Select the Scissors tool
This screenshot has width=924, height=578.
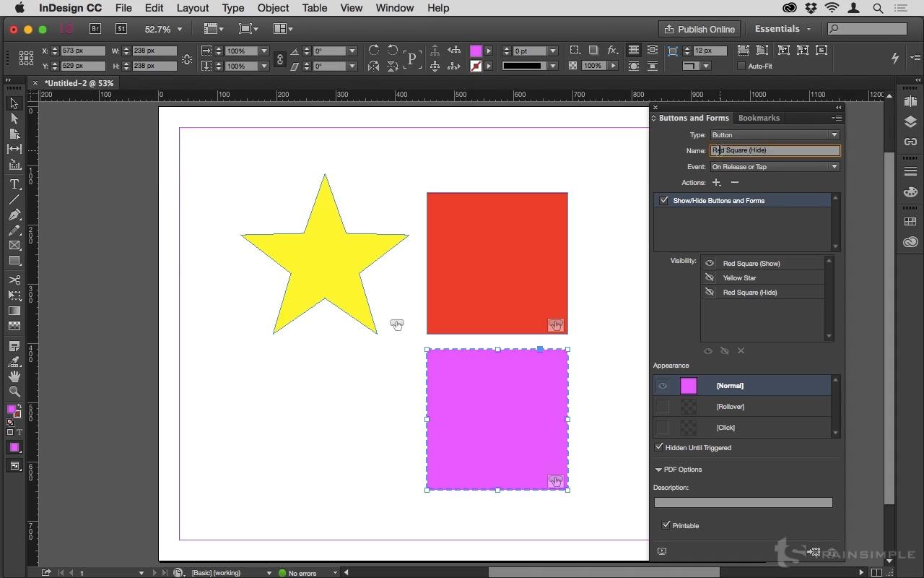coord(14,280)
